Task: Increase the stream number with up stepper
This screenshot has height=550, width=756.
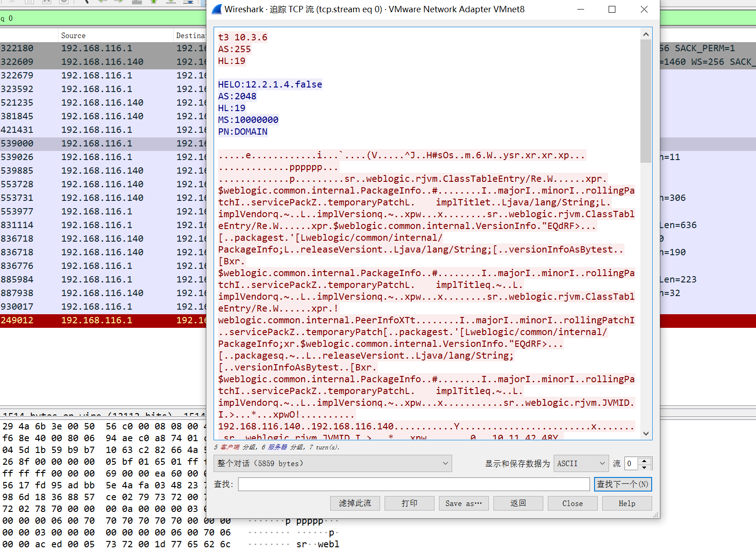Action: click(x=644, y=460)
